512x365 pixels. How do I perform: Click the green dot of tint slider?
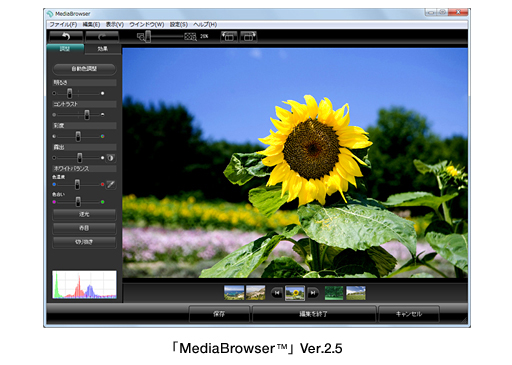coord(103,202)
